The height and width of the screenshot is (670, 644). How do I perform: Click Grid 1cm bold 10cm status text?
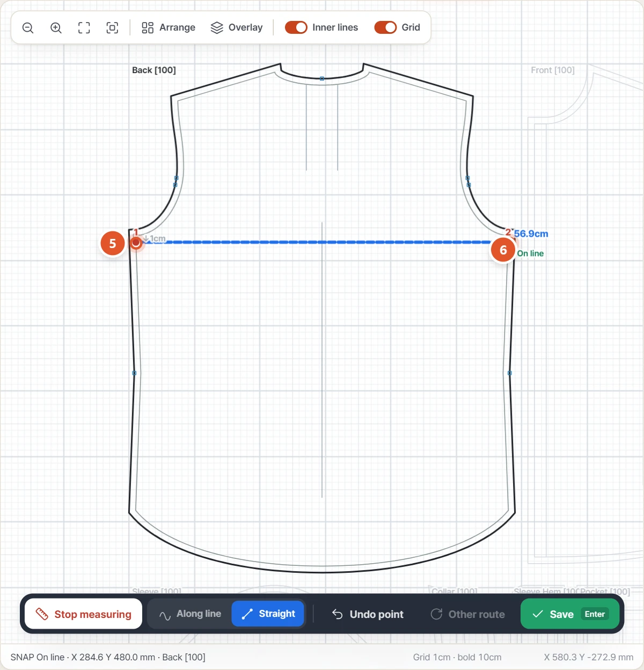[457, 657]
